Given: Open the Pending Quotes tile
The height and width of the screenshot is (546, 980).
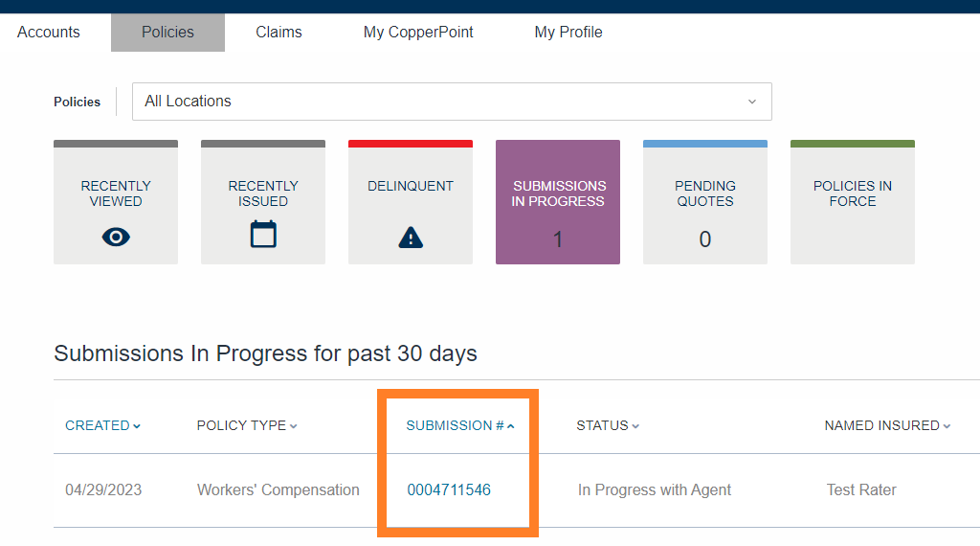Looking at the screenshot, I should pos(705,202).
